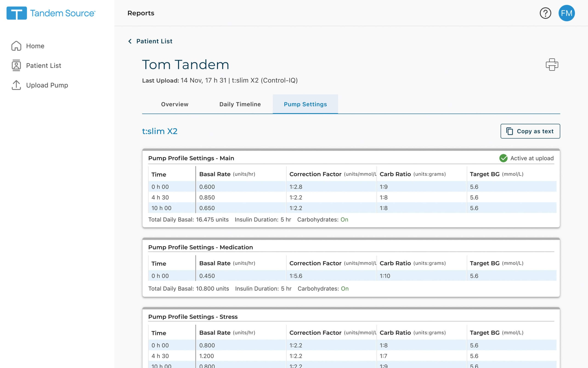
Task: Click the Basal Rate column header in Main
Action: click(x=227, y=174)
